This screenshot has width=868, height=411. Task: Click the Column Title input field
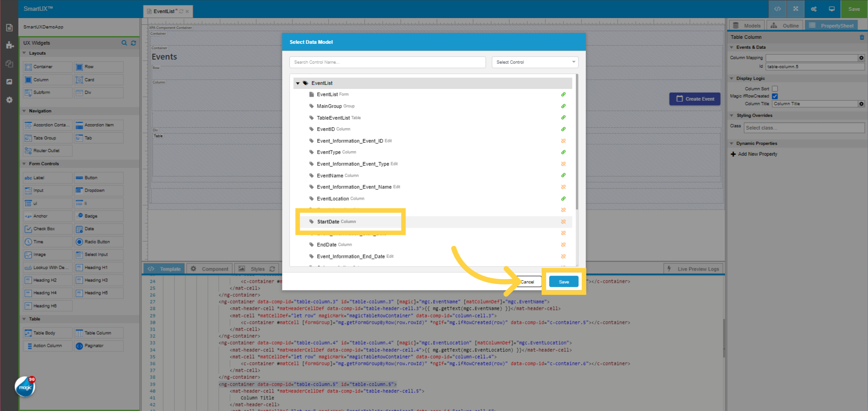(815, 104)
